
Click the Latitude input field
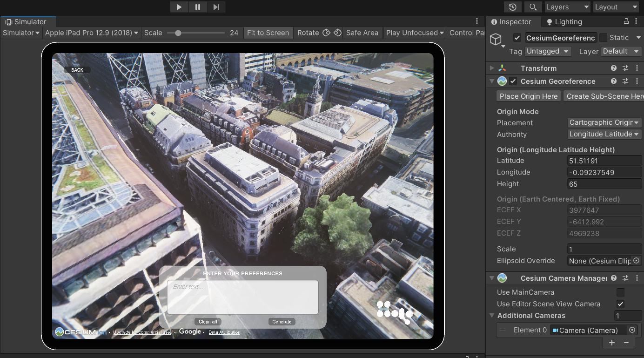pos(604,161)
